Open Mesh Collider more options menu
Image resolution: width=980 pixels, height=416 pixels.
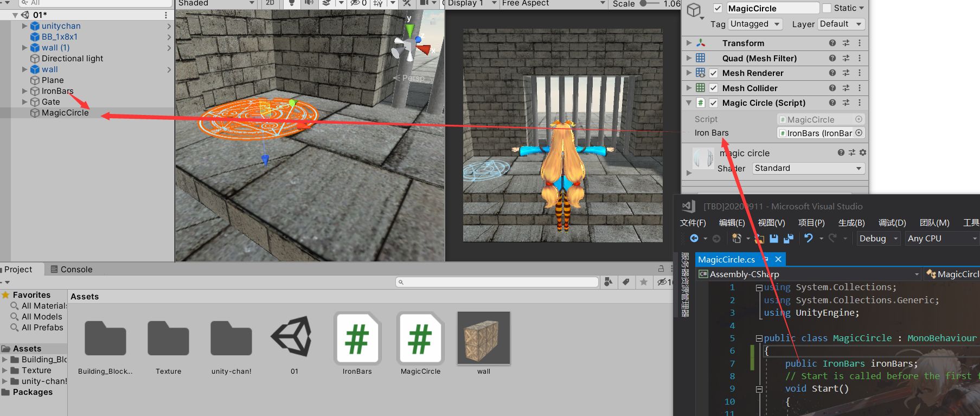pyautogui.click(x=860, y=88)
